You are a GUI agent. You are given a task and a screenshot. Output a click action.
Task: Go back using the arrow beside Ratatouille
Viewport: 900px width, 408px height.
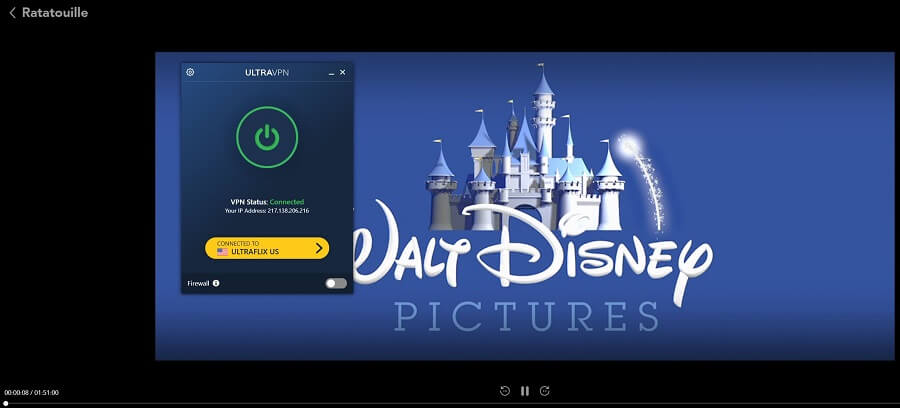pyautogui.click(x=12, y=13)
